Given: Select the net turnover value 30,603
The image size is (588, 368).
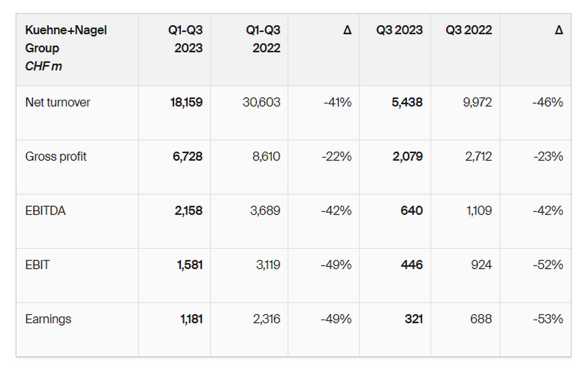Looking at the screenshot, I should pos(262,103).
